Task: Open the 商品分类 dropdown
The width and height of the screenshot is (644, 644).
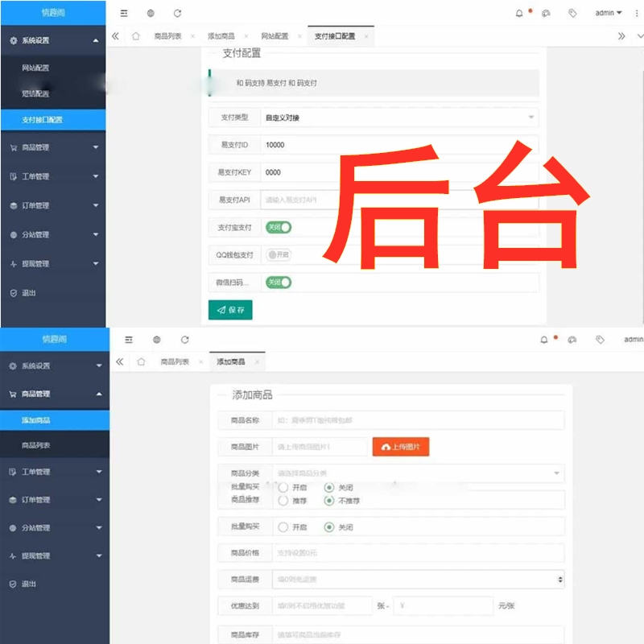Action: pyautogui.click(x=419, y=473)
